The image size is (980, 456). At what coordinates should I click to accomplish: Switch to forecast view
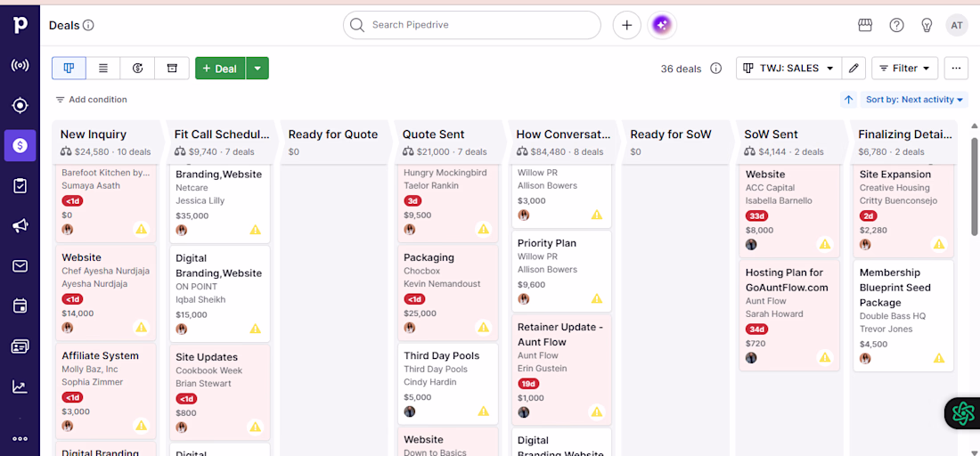(x=137, y=68)
